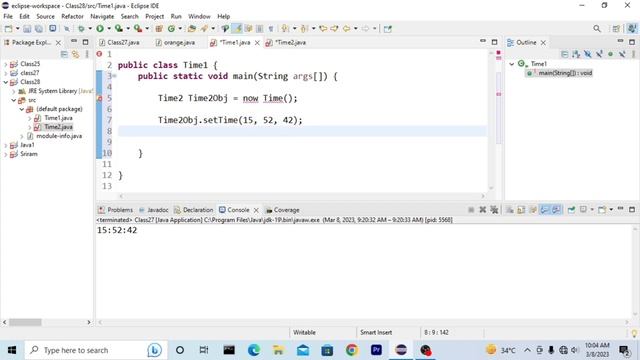This screenshot has height=360, width=640.
Task: Toggle Hide Static Members in Outline view
Action: [x=599, y=54]
